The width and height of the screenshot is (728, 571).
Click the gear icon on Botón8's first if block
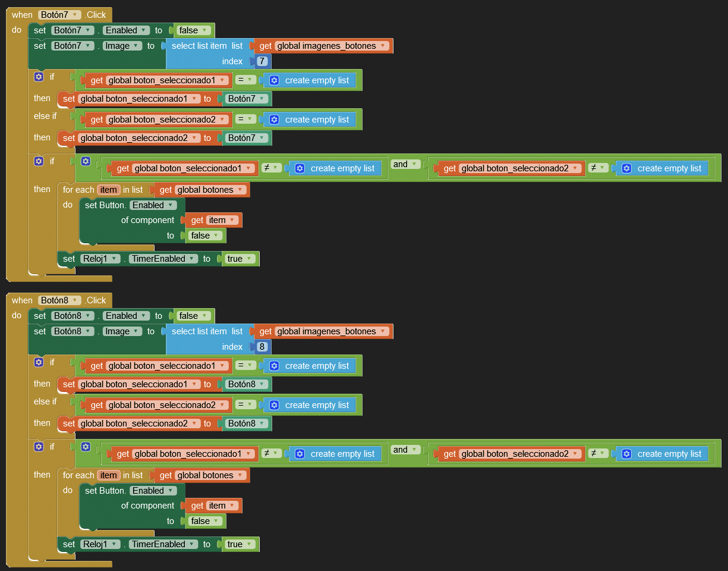[39, 362]
